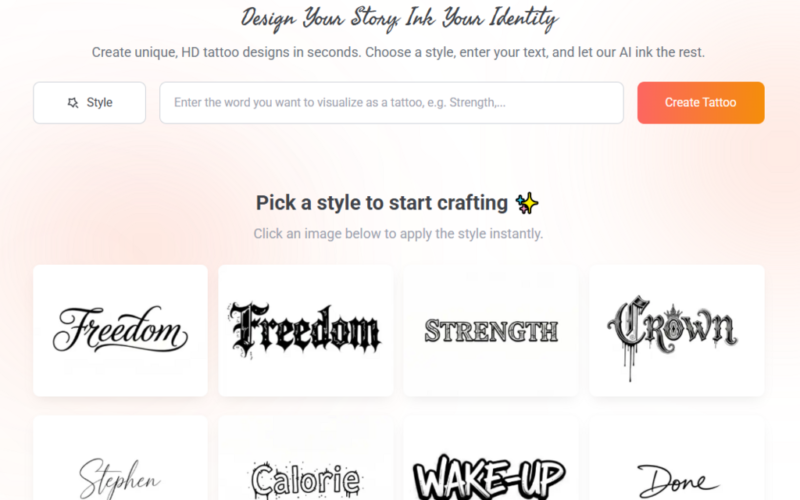This screenshot has width=800, height=500.
Task: Choose the dripping Crown ornamental style
Action: pyautogui.click(x=677, y=330)
